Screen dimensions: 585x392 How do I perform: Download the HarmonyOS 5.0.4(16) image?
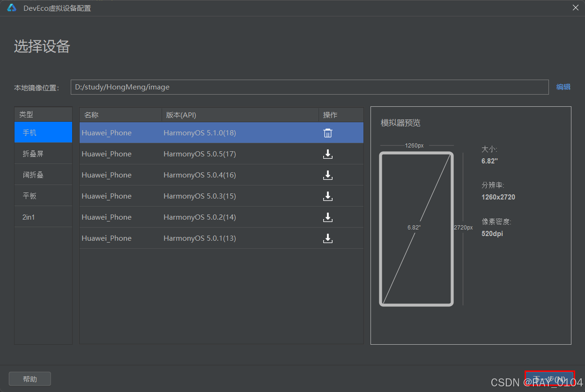328,175
